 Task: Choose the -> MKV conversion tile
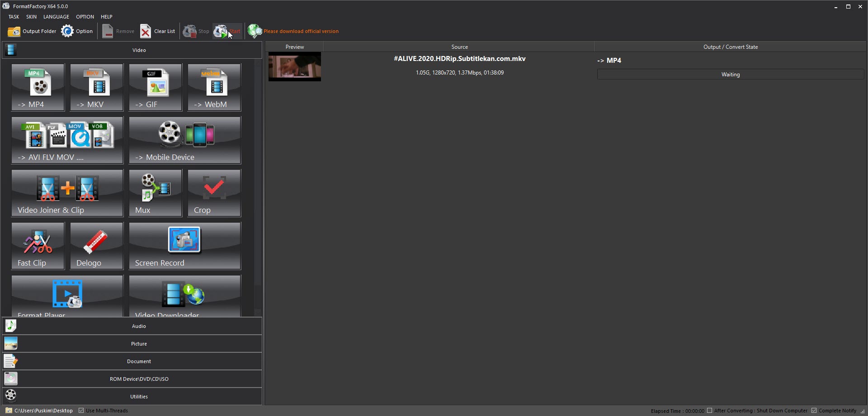(97, 87)
